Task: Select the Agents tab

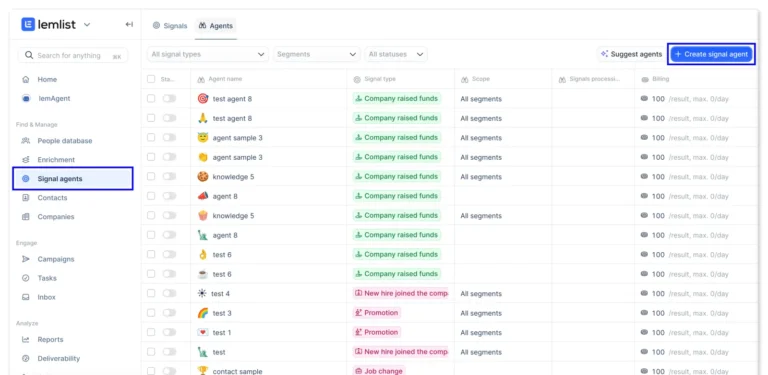Action: pos(216,26)
